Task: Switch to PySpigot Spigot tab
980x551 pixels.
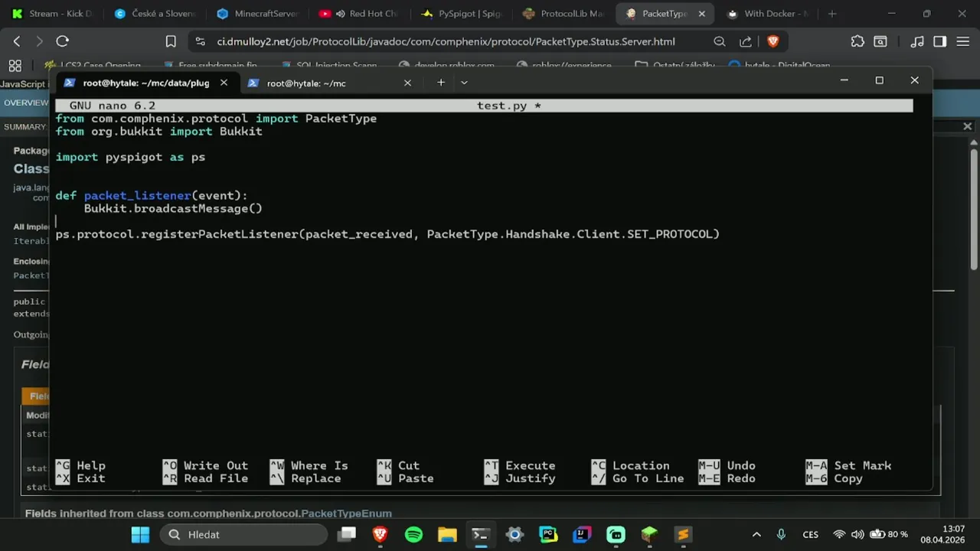Action: pos(462,14)
